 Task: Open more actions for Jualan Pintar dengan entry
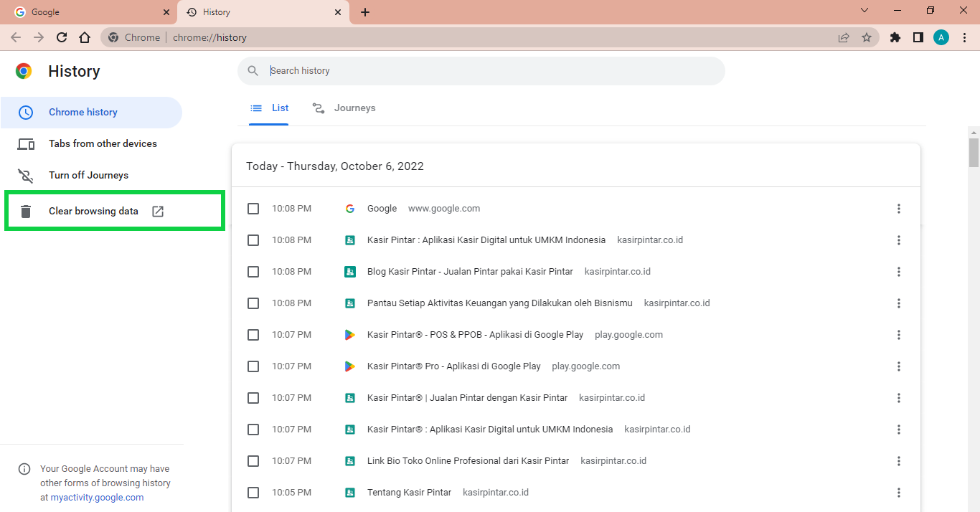[899, 398]
